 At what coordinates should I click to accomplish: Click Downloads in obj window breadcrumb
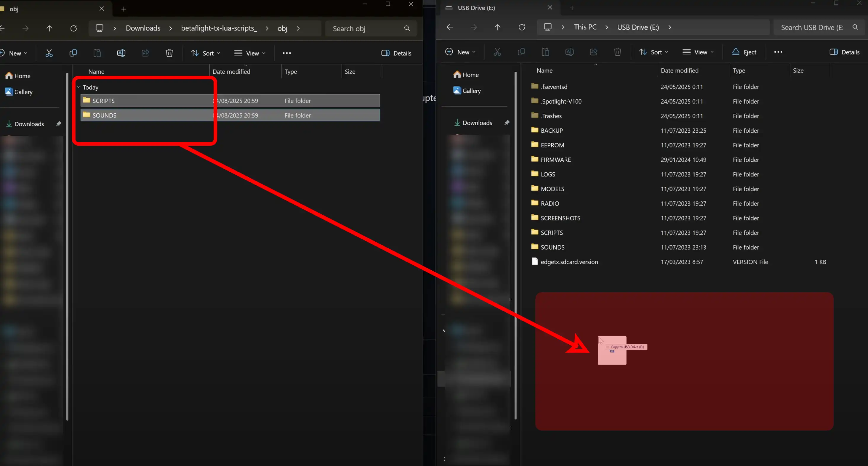pos(143,28)
